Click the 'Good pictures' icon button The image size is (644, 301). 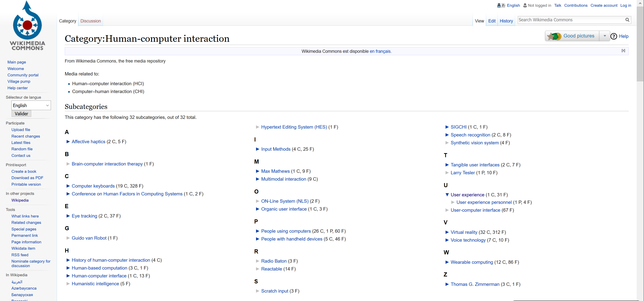(x=554, y=36)
